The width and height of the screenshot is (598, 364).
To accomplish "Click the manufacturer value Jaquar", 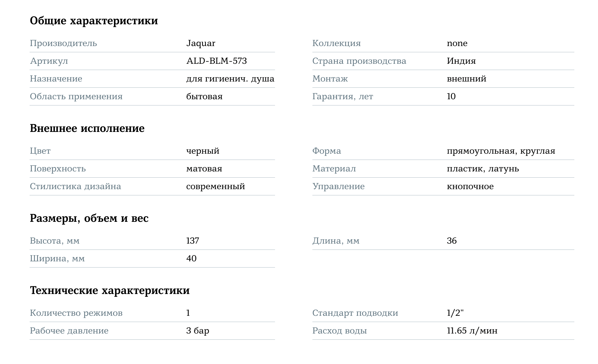I will (201, 43).
